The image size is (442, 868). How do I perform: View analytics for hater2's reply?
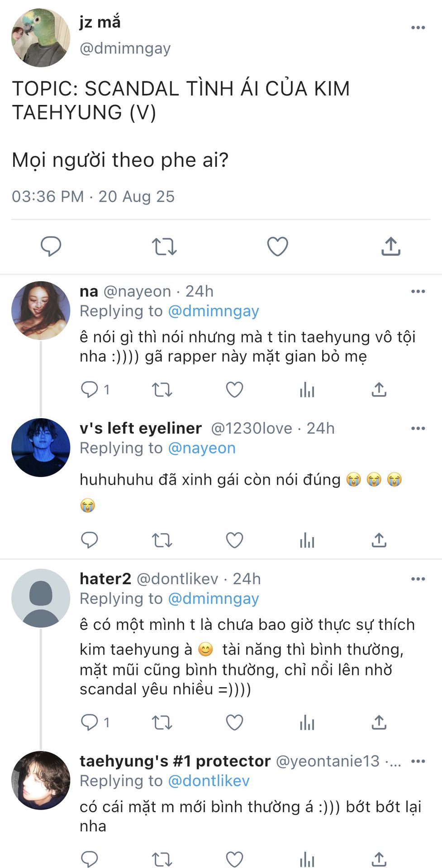pyautogui.click(x=307, y=722)
